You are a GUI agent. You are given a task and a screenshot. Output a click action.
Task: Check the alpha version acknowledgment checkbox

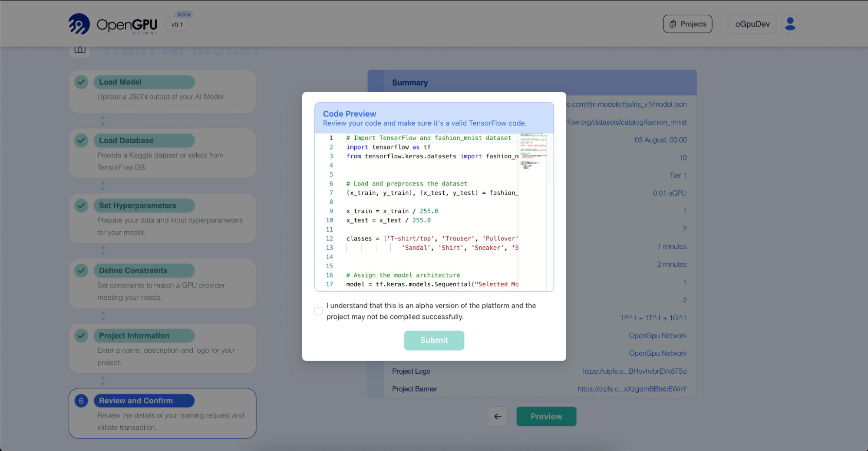click(x=318, y=311)
